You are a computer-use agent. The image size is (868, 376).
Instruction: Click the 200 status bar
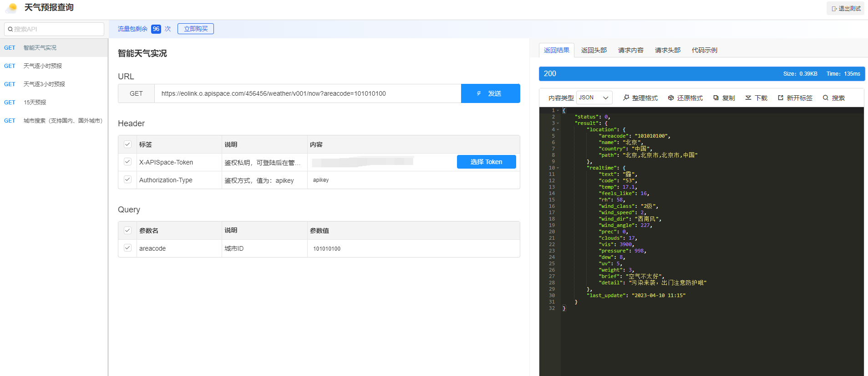702,74
